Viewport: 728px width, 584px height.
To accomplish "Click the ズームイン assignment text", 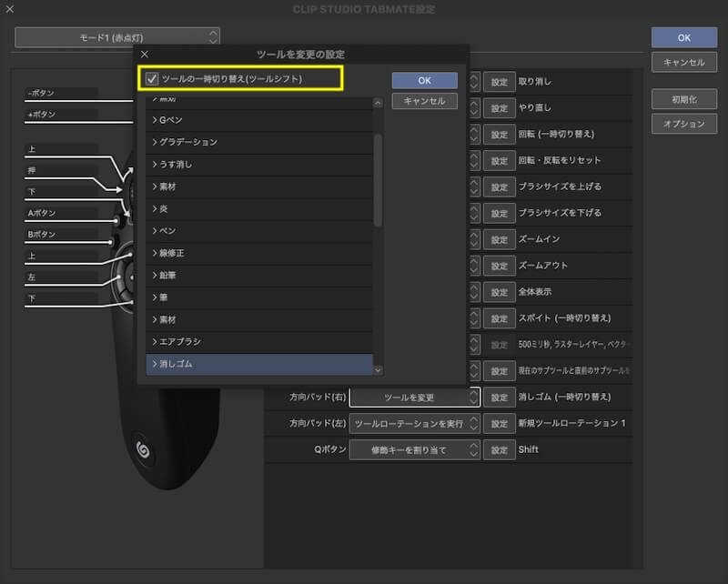I will coord(539,239).
